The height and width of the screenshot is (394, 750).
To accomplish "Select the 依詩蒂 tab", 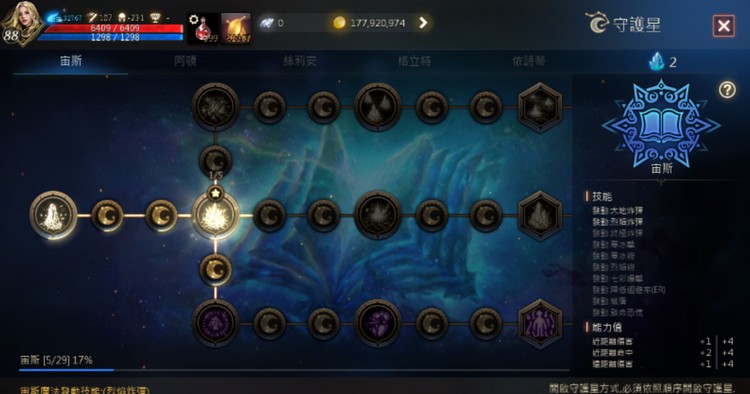I will (529, 61).
